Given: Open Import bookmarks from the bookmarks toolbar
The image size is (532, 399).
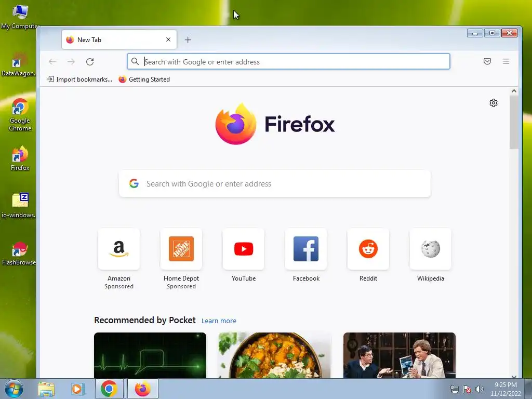Looking at the screenshot, I should click(x=79, y=79).
